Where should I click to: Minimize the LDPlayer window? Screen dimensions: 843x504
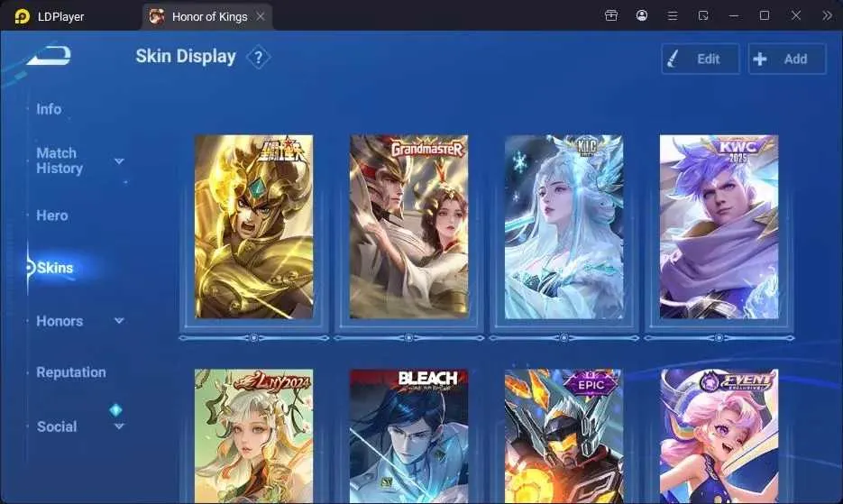(x=733, y=15)
